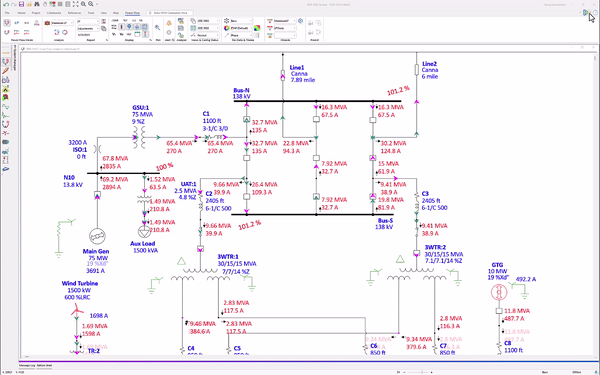Switch to the View ribbon tab
Screen dimensions: 600x375
pyautogui.click(x=104, y=13)
